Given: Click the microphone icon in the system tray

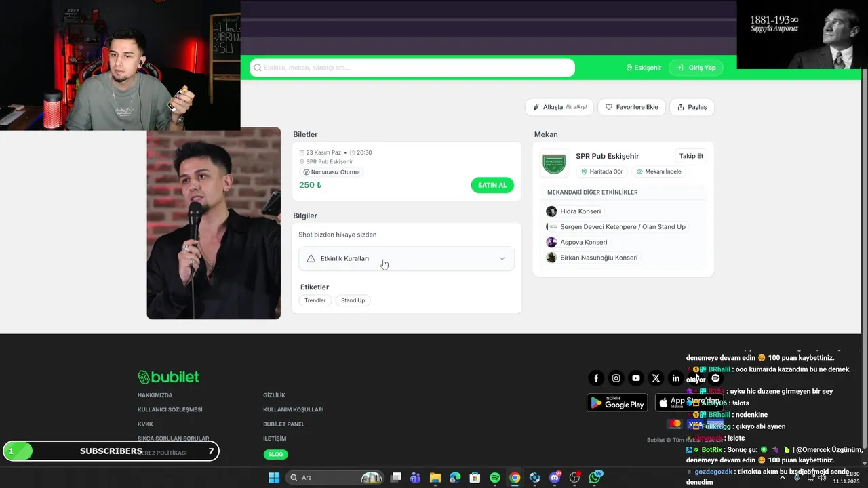Looking at the screenshot, I should pyautogui.click(x=797, y=477).
